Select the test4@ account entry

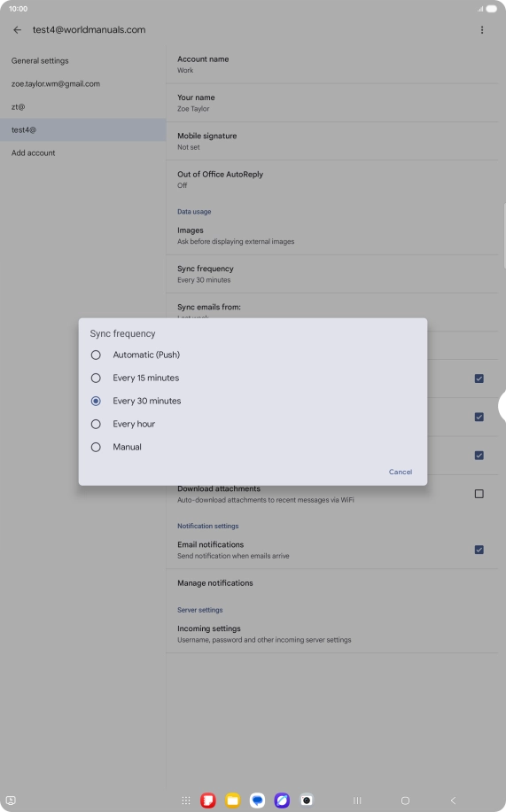point(83,130)
